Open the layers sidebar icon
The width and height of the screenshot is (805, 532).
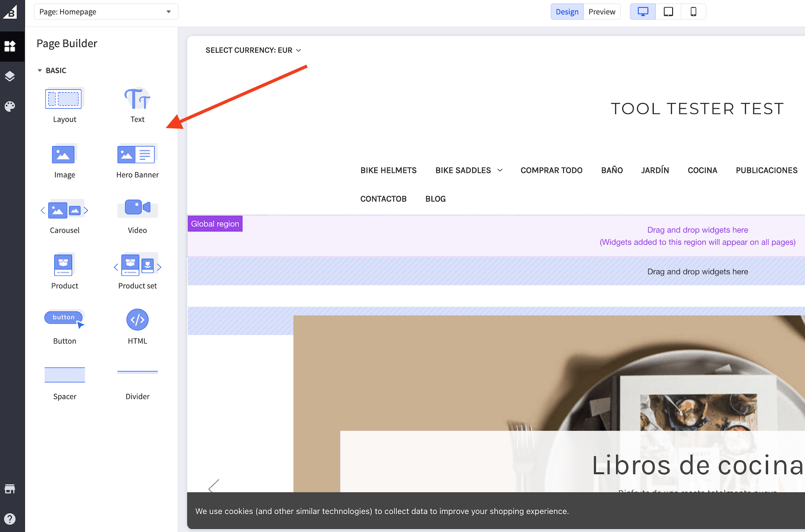coord(10,76)
